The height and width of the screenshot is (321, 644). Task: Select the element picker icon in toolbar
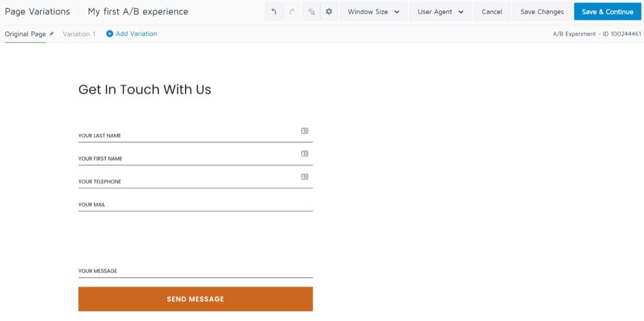point(311,12)
